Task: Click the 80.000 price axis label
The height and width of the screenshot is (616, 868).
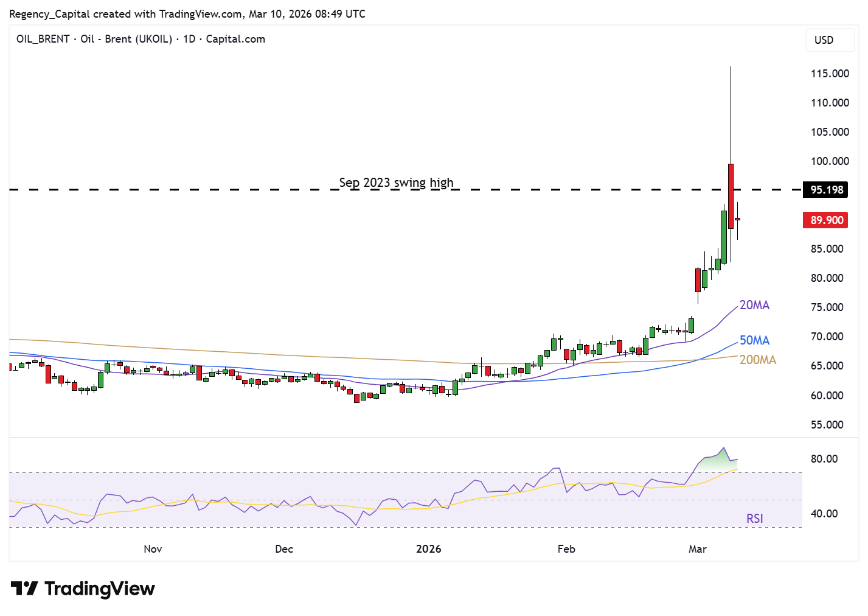Action: (827, 278)
